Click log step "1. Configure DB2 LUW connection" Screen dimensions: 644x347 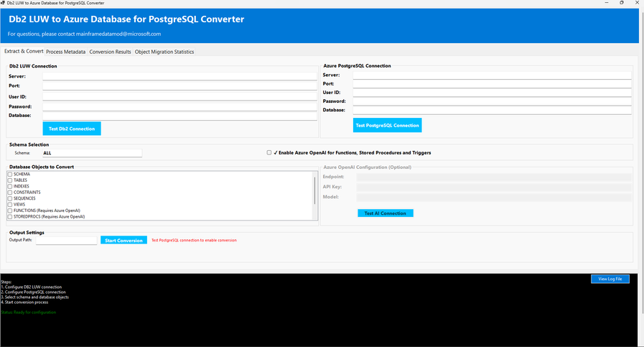coord(32,287)
